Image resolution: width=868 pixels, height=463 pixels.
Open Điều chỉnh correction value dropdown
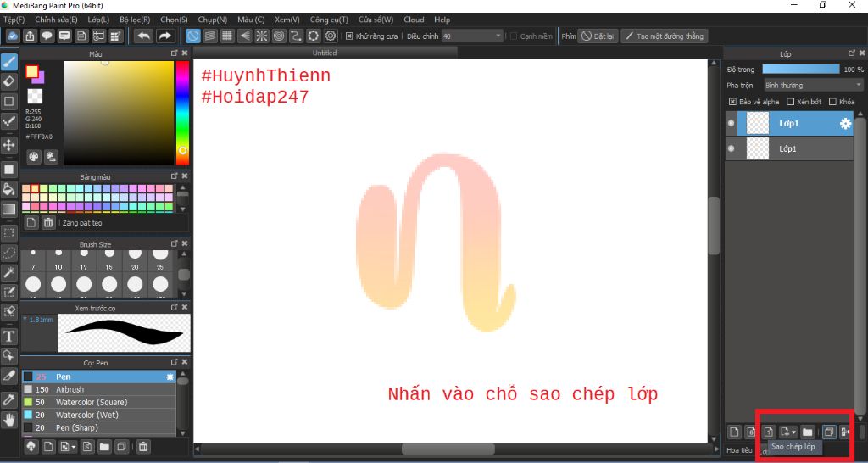tap(471, 36)
